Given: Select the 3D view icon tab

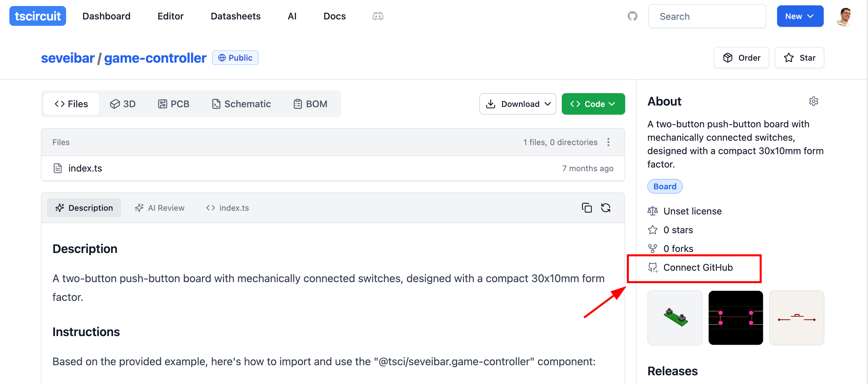Looking at the screenshot, I should (123, 104).
